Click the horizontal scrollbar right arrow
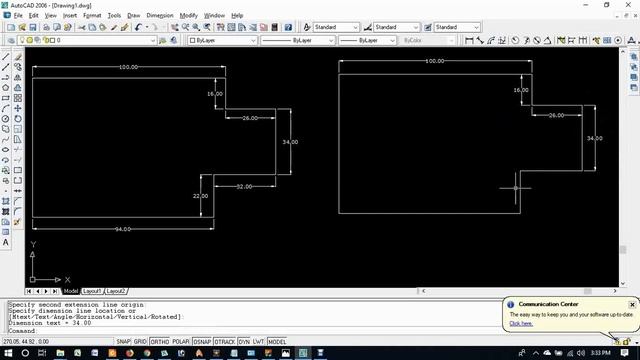The width and height of the screenshot is (640, 360). coord(615,291)
